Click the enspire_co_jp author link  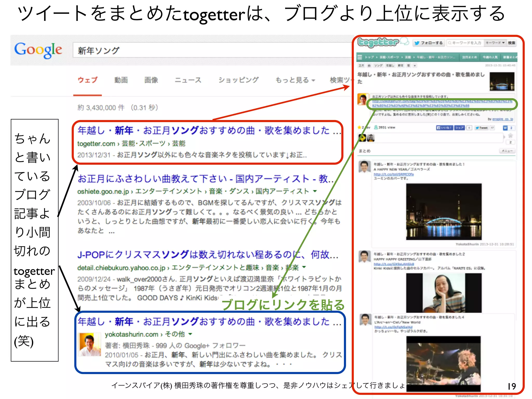click(502, 119)
